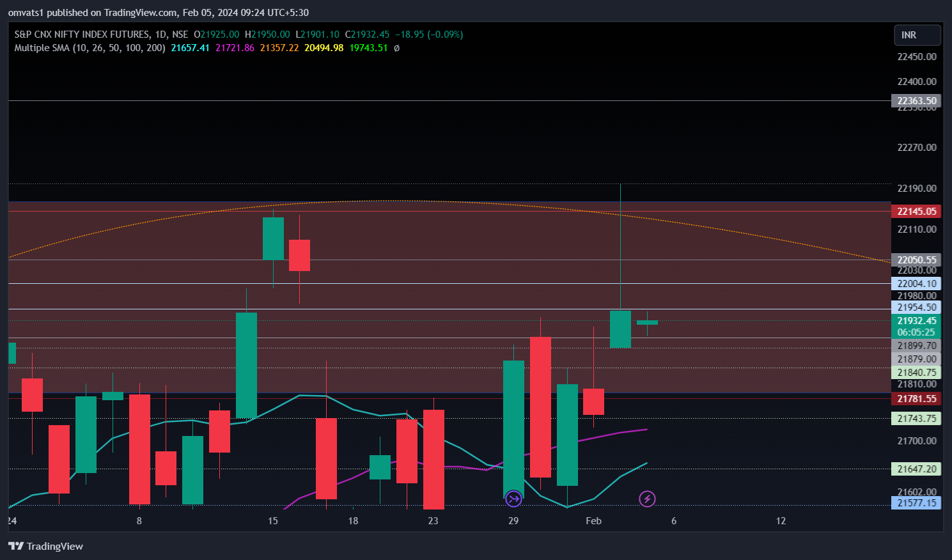Click the TradingView logo at bottom left
Viewport: 952px width, 560px height.
click(x=45, y=546)
